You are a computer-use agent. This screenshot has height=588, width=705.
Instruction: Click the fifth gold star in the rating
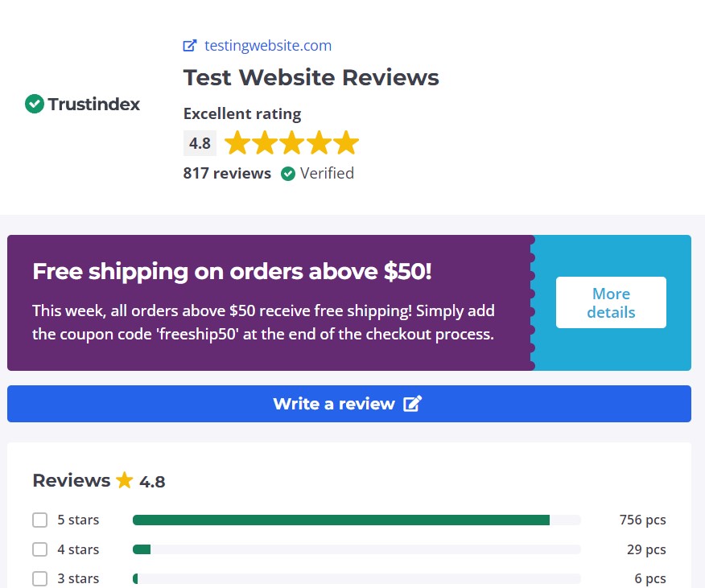[x=346, y=144]
